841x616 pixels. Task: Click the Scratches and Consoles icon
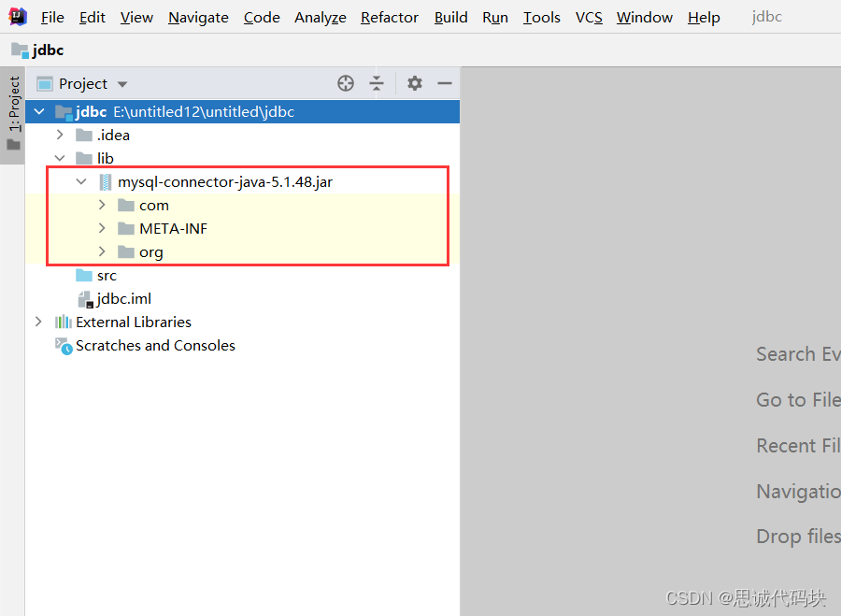64,346
